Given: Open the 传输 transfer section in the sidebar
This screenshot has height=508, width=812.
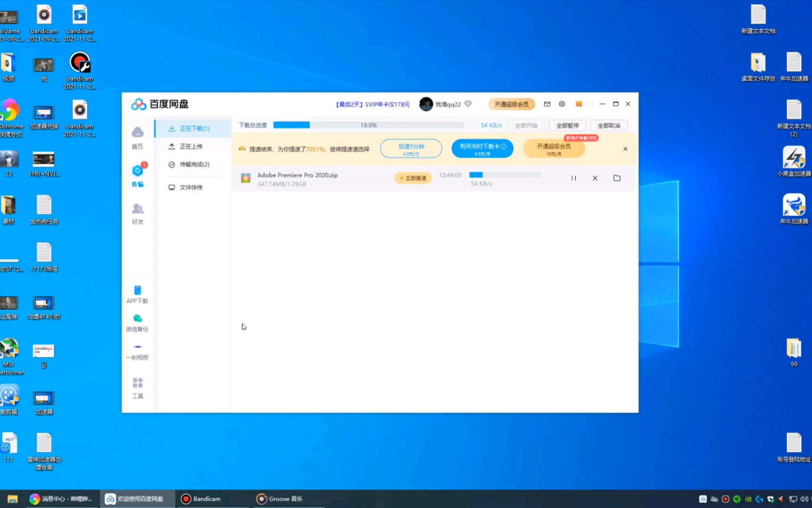Looking at the screenshot, I should point(137,175).
